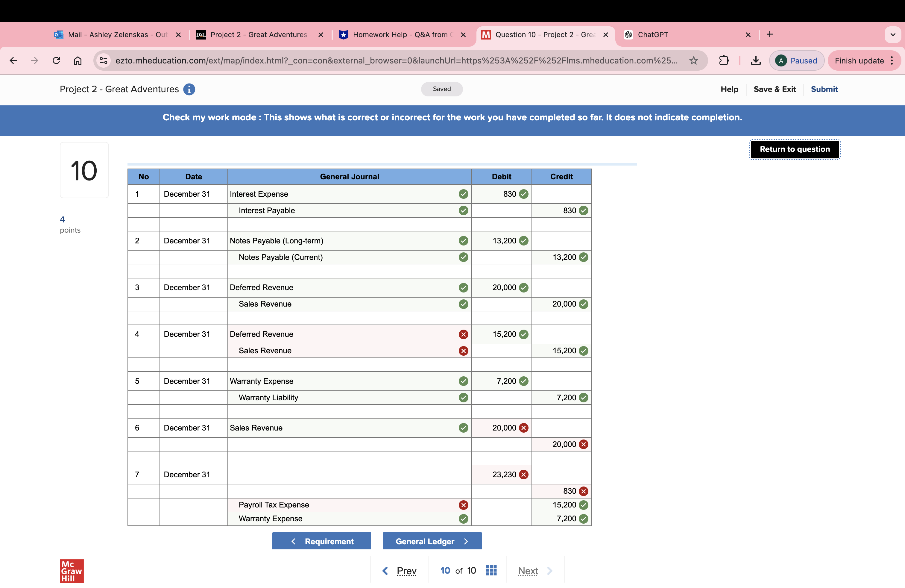This screenshot has width=905, height=588.
Task: Open the browser extensions puzzle icon
Action: pos(724,60)
